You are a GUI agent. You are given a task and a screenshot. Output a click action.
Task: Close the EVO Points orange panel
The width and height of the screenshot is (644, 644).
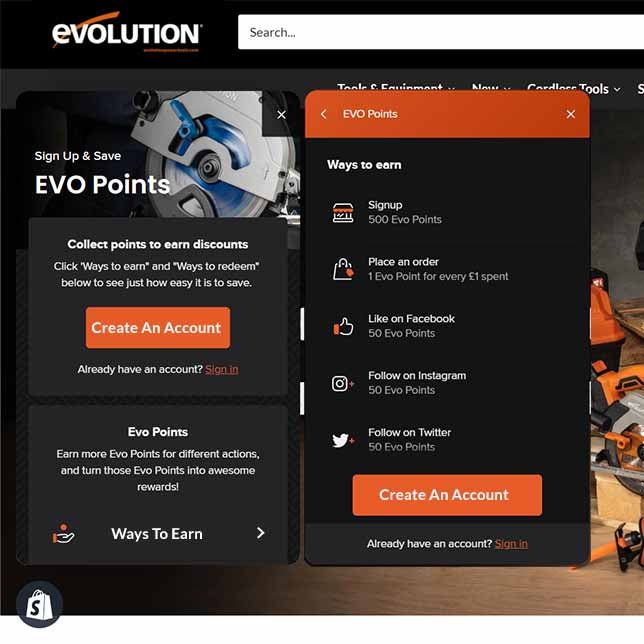coord(570,114)
